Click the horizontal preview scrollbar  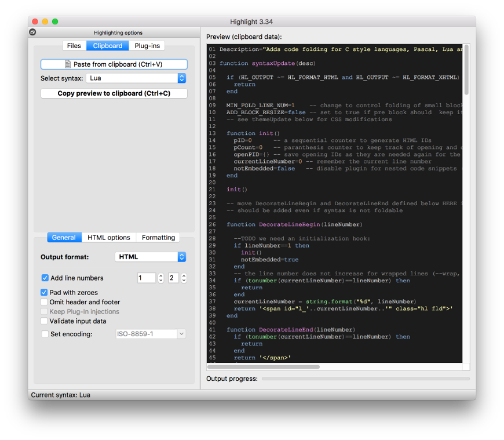click(x=263, y=367)
